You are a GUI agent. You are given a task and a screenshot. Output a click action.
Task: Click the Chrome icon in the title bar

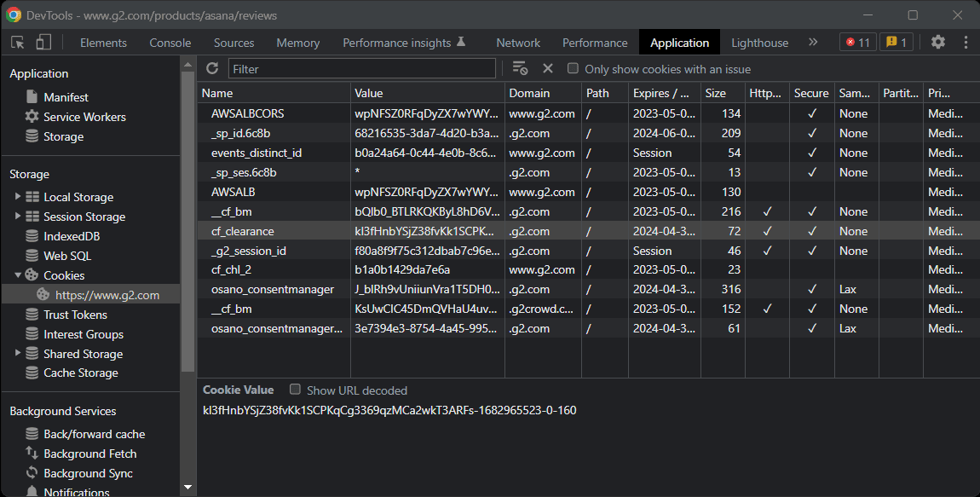(13, 15)
